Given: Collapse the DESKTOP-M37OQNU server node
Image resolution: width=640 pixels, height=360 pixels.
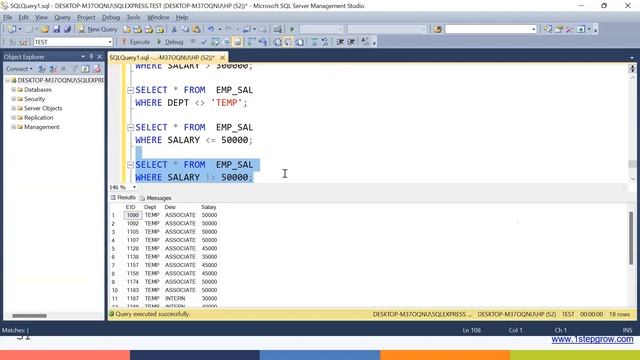Looking at the screenshot, I should (7, 80).
